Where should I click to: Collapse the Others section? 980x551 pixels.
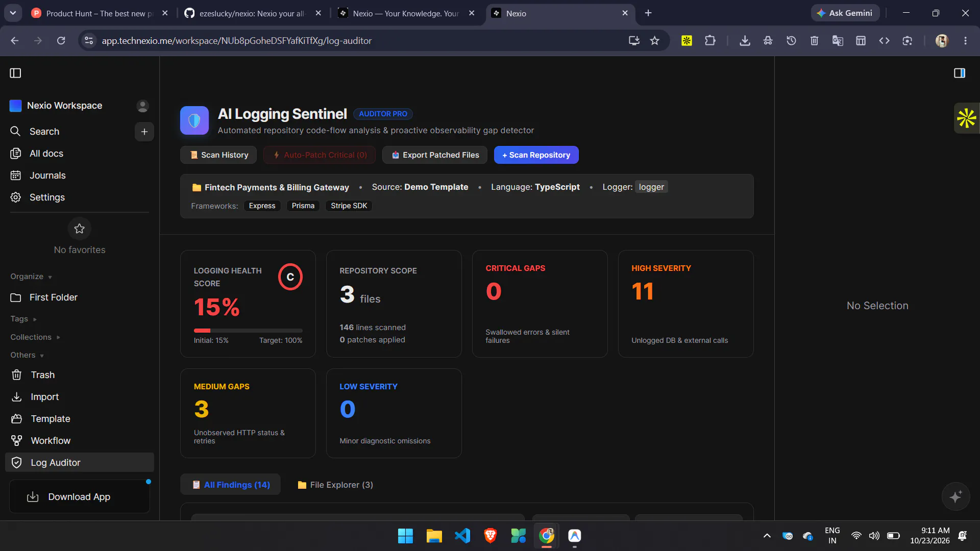coord(27,355)
